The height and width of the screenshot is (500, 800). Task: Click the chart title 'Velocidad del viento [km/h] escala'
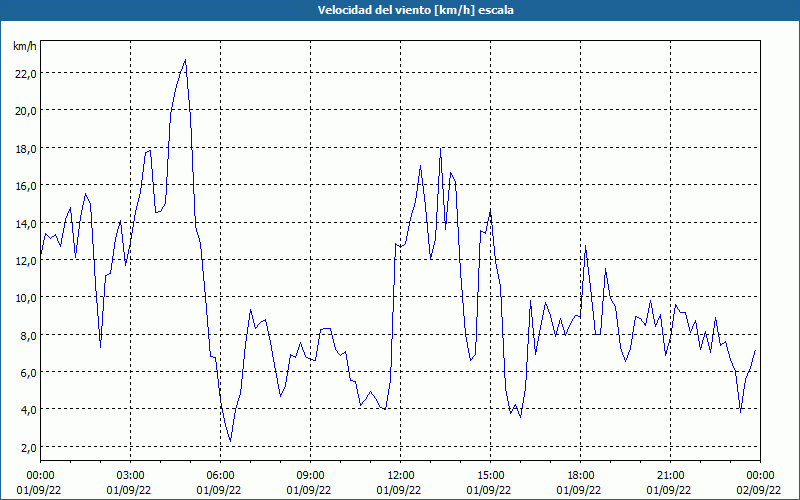pyautogui.click(x=415, y=10)
